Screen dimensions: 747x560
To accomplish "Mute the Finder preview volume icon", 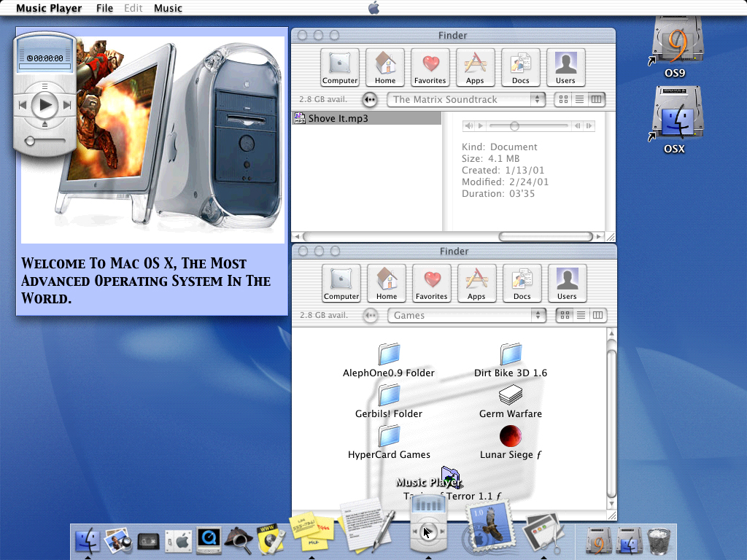I will pyautogui.click(x=469, y=125).
